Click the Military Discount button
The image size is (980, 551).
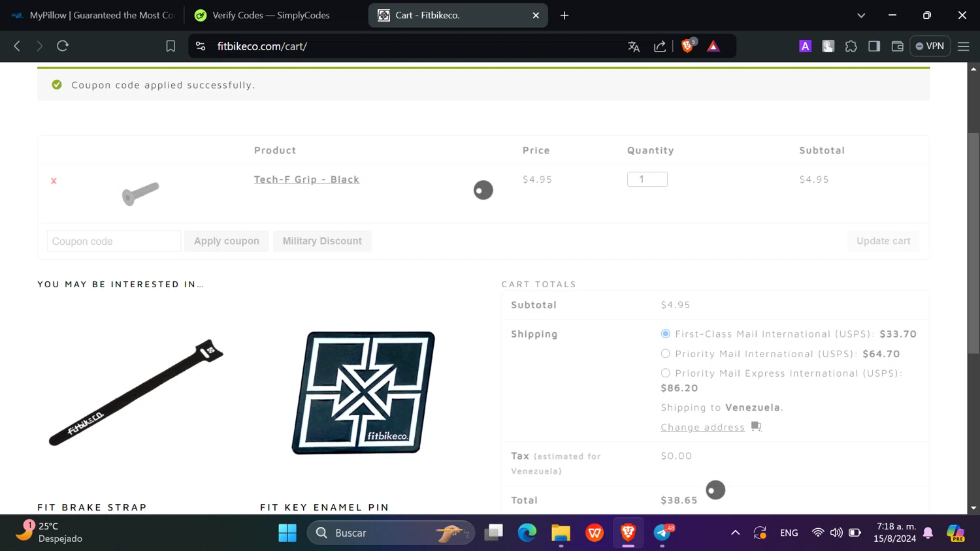322,241
